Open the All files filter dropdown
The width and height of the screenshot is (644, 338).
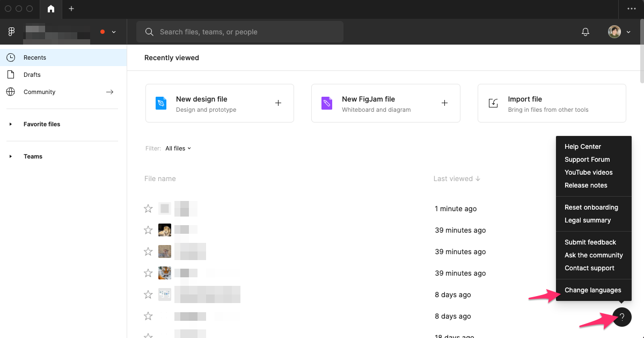tap(178, 148)
